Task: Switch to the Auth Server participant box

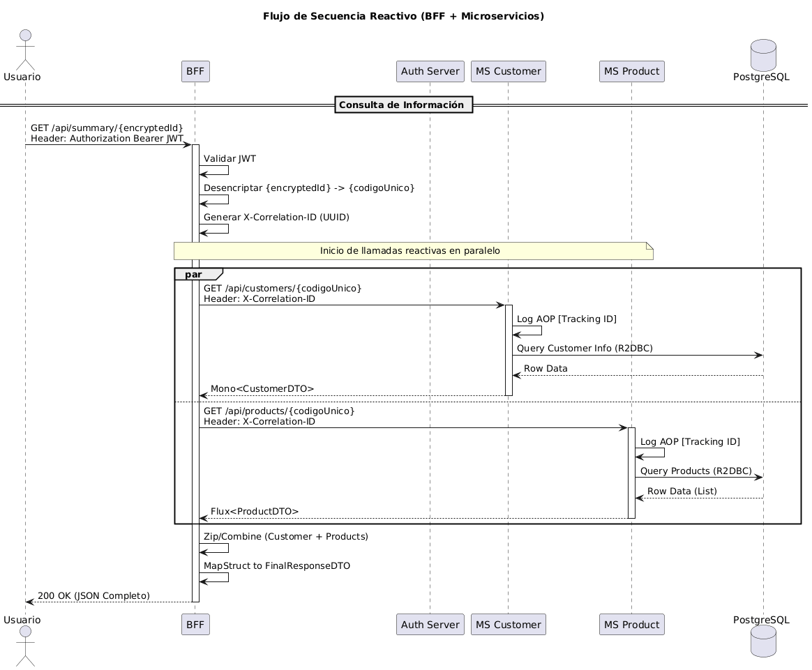Action: [x=430, y=70]
